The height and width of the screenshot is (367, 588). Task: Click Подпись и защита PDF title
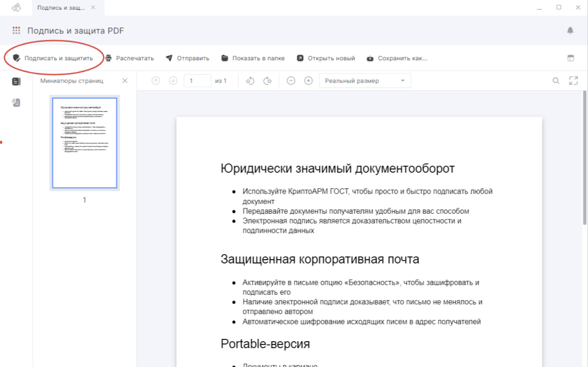[x=76, y=31]
